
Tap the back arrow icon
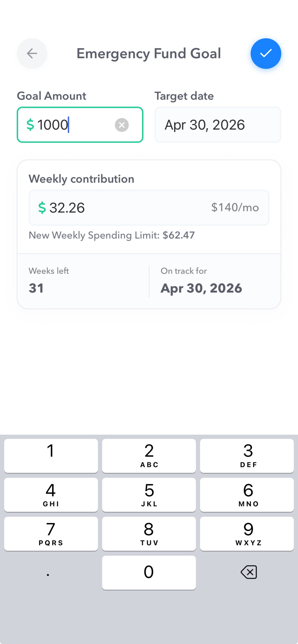tap(32, 54)
